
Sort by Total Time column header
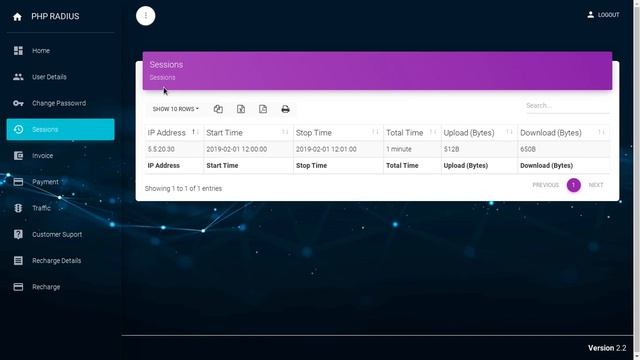coord(412,133)
